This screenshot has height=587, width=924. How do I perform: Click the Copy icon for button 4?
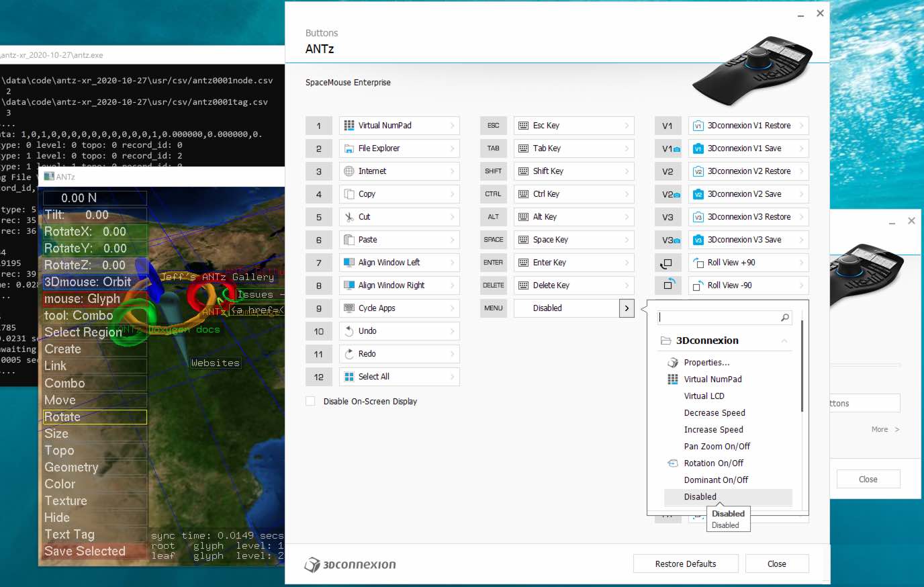pos(349,194)
